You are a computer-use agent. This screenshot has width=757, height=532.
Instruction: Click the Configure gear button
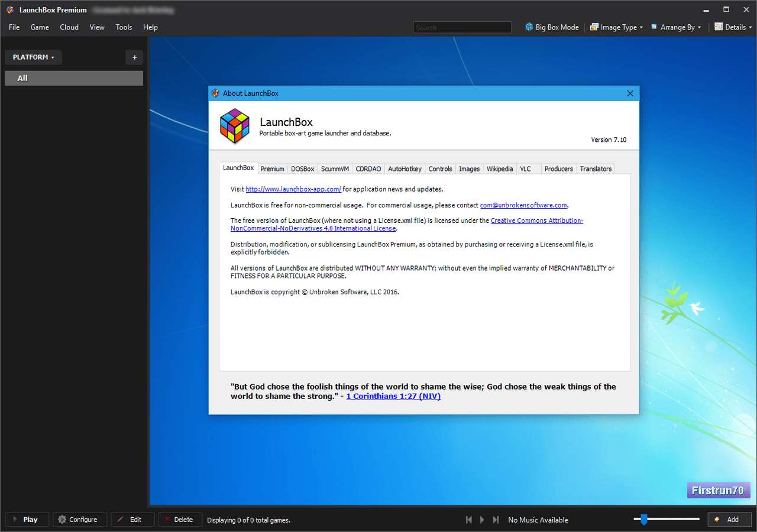pos(80,520)
